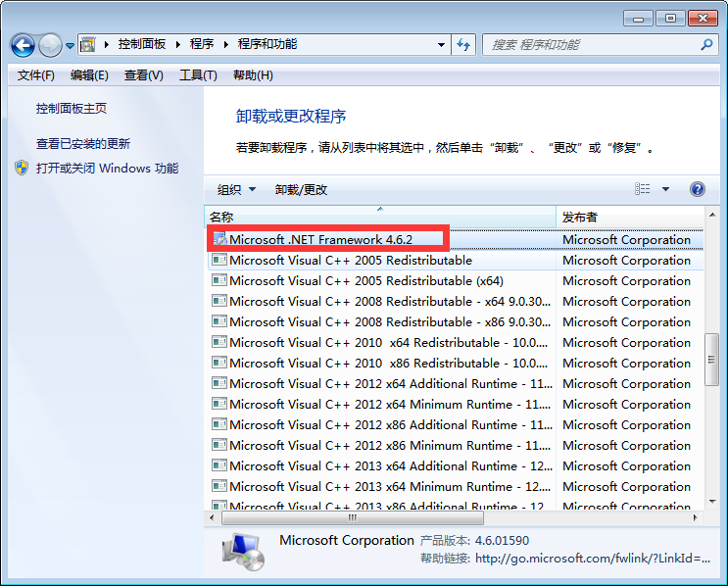Select Visual C++ 2010 x64 Redistributable row
The width and height of the screenshot is (728, 586).
tap(455, 343)
